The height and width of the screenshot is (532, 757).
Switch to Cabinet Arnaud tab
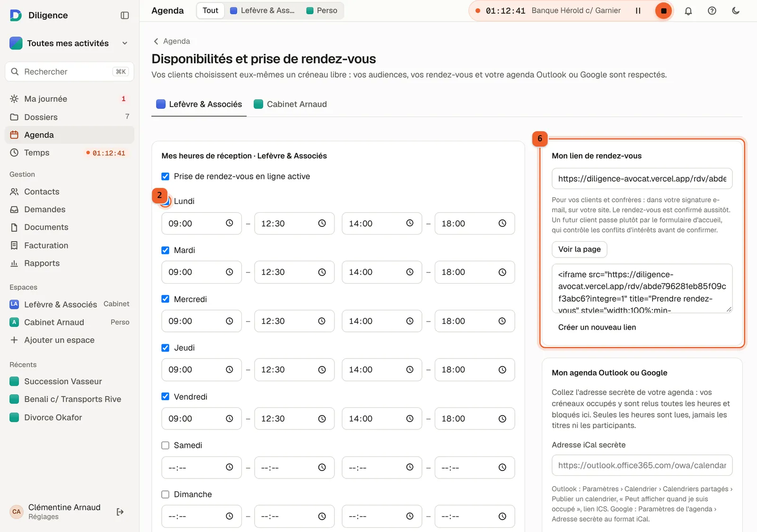click(290, 104)
